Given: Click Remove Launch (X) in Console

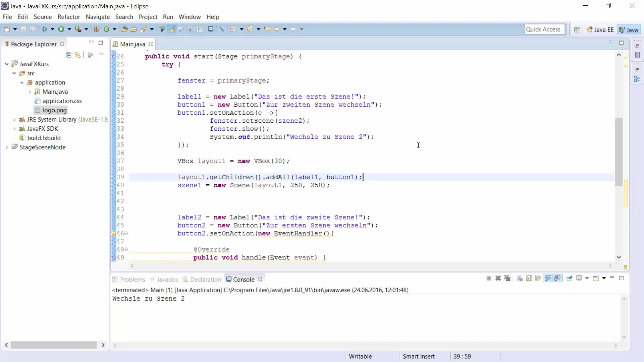Looking at the screenshot, I should pos(498,278).
